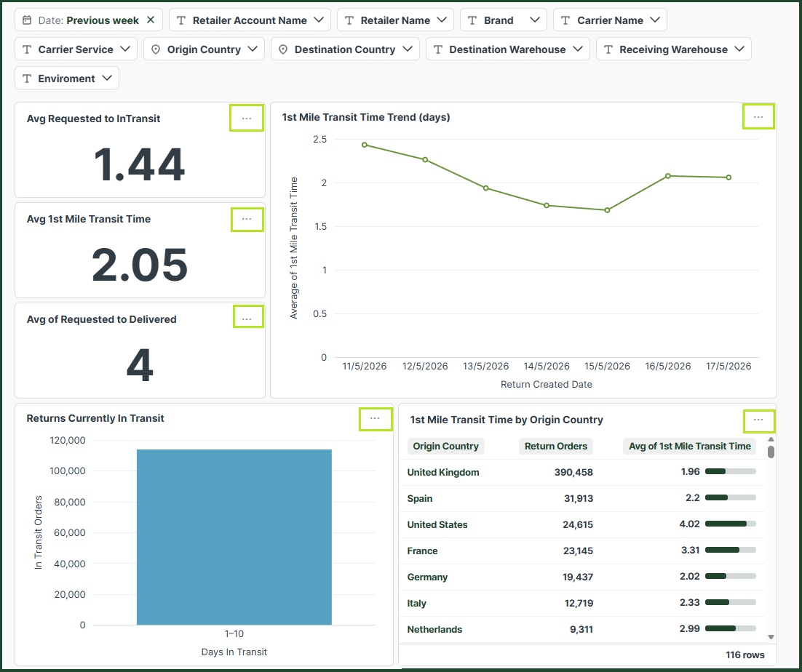This screenshot has width=802, height=672.
Task: Open the Destination Warehouse filter
Action: tap(507, 49)
